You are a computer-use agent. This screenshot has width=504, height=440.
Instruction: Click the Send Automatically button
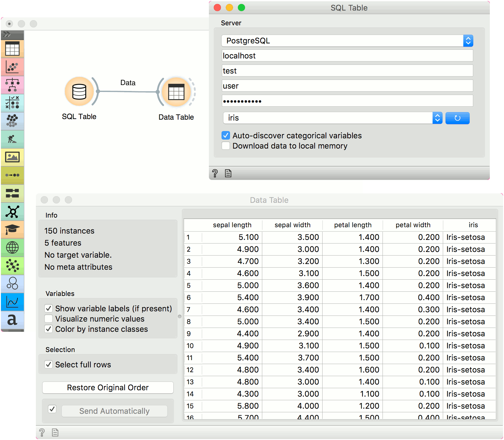tap(115, 411)
